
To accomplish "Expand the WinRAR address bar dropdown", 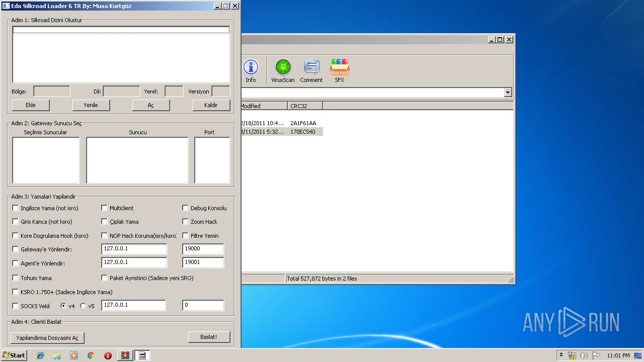I will tap(508, 93).
